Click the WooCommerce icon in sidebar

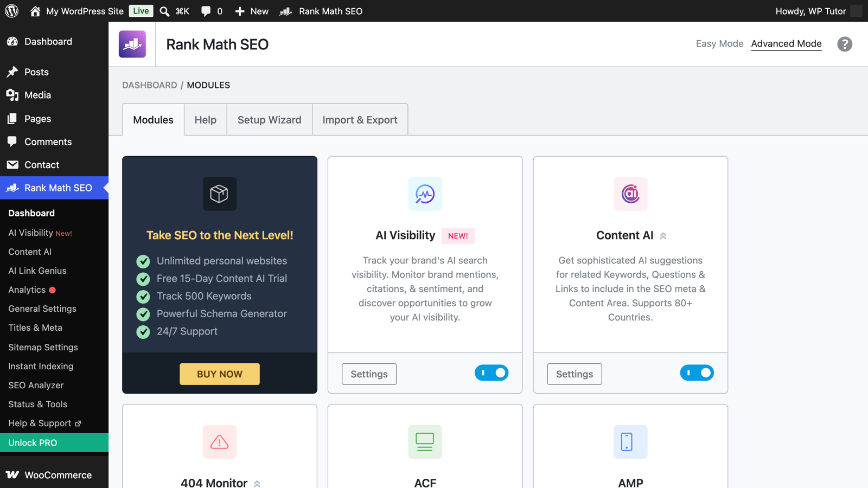[12, 475]
